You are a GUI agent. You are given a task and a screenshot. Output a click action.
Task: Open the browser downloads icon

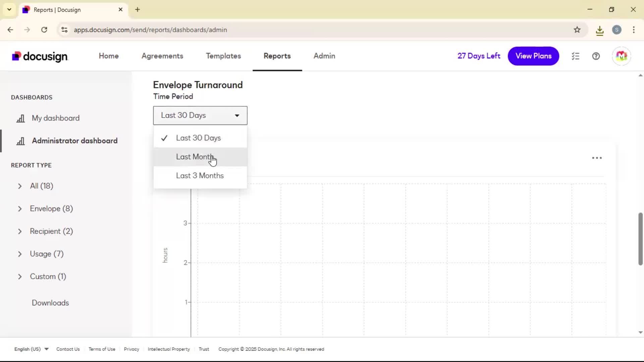click(599, 30)
